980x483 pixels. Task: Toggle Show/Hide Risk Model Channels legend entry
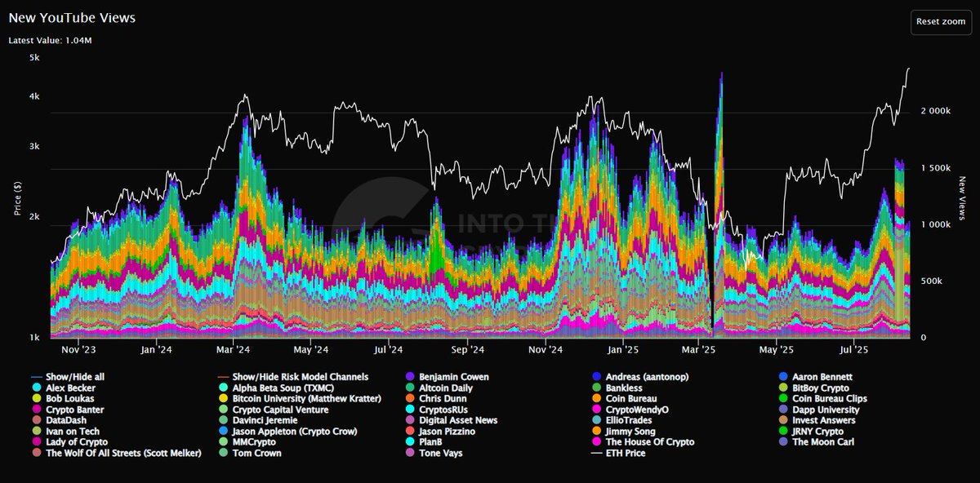[292, 377]
